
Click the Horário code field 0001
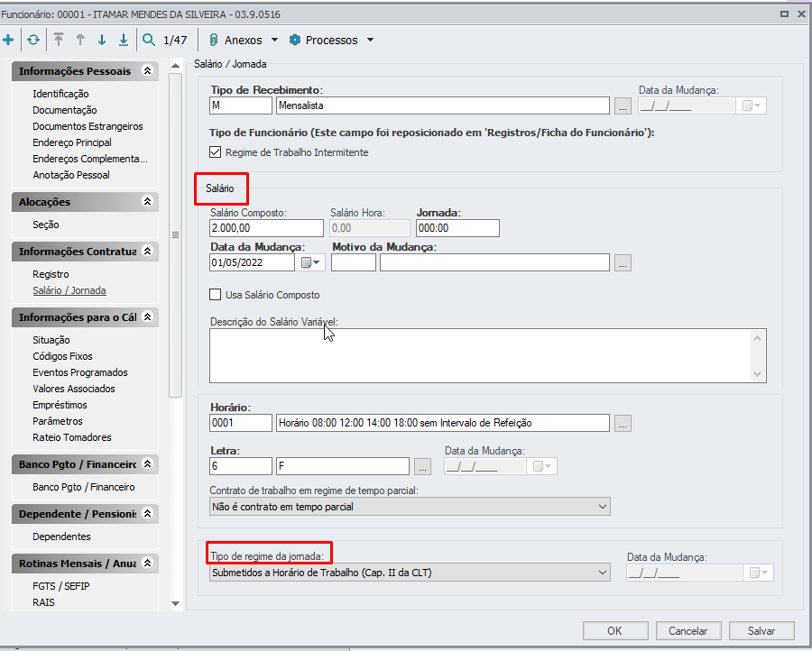241,423
